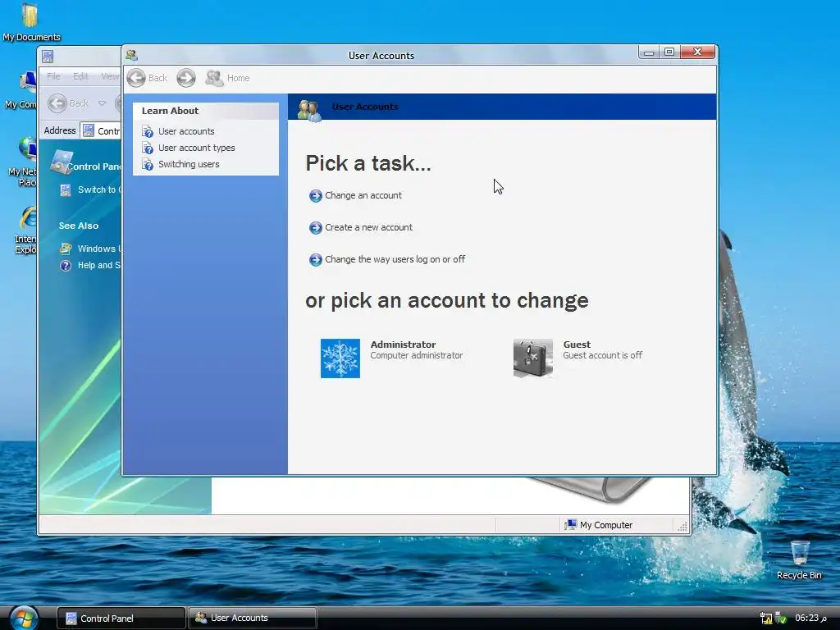The width and height of the screenshot is (840, 630).
Task: Open Windows Update link under See Also
Action: 99,249
